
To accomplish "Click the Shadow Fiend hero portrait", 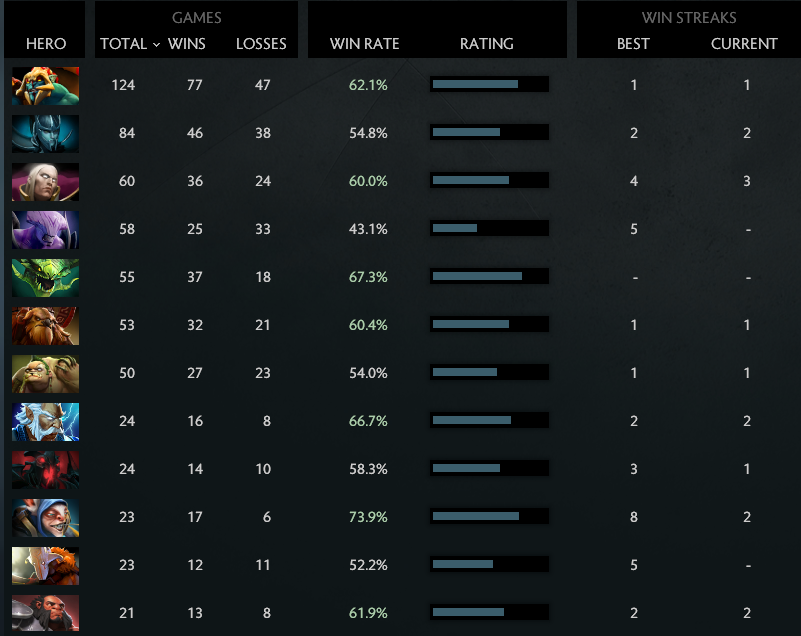I will 45,468.
